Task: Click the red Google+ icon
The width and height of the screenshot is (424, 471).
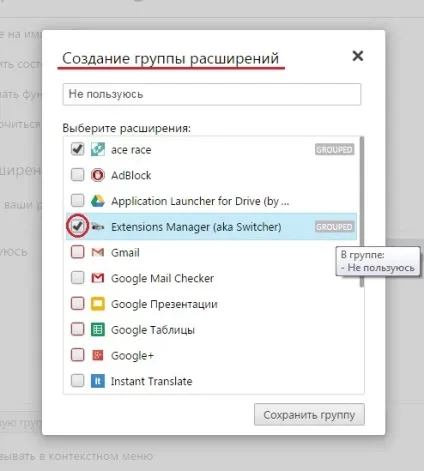Action: 98,355
